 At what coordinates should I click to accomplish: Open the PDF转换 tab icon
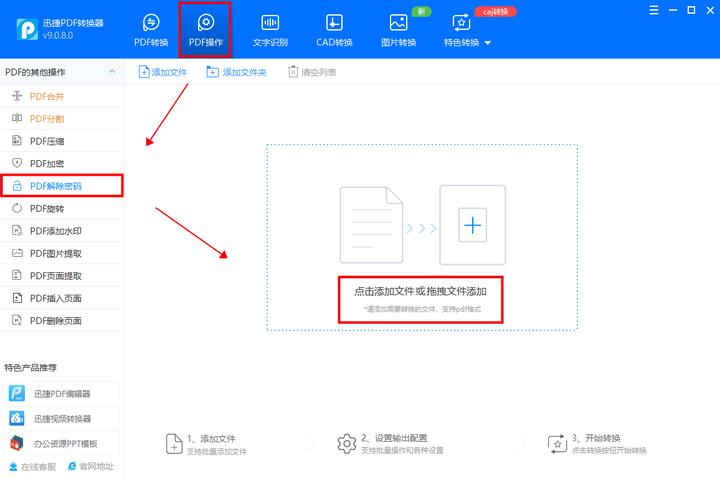pos(151,22)
